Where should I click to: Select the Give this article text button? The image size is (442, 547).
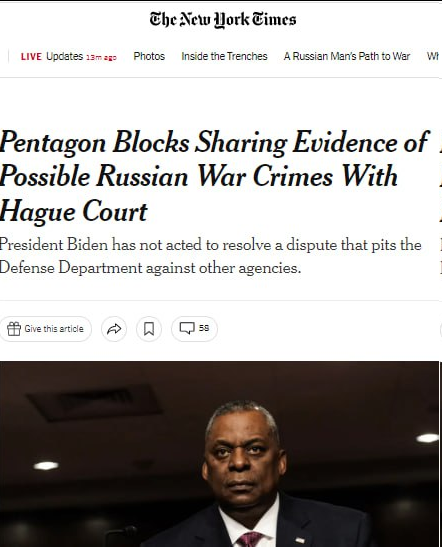click(46, 329)
